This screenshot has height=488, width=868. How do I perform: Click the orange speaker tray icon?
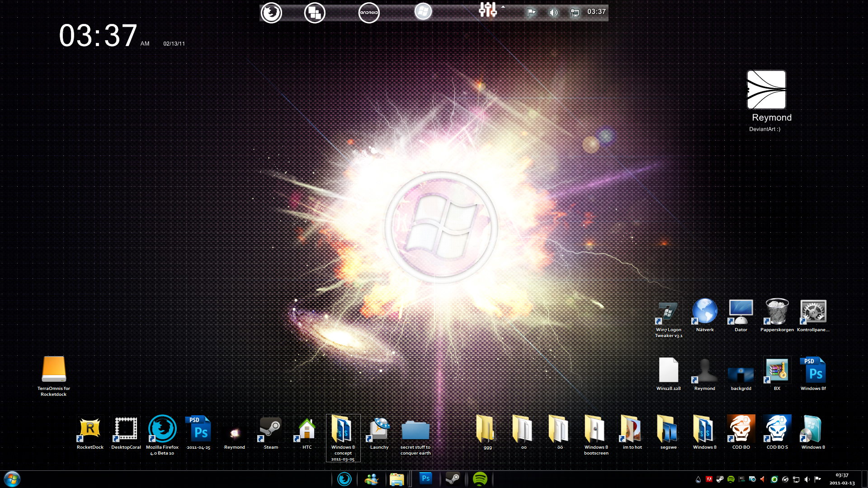763,479
